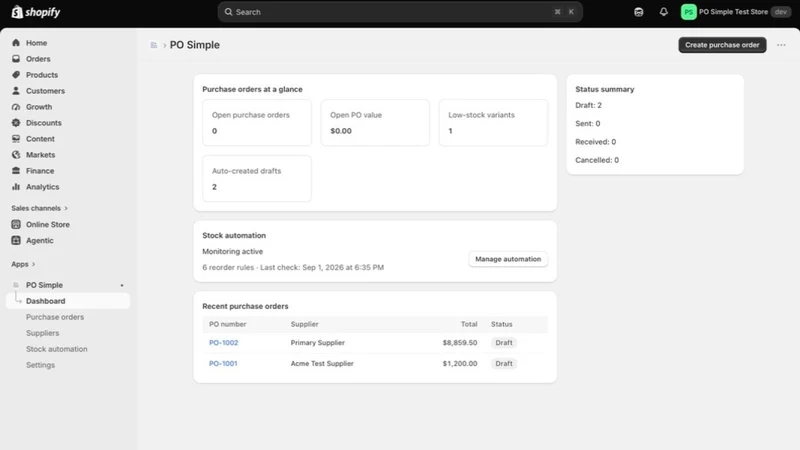Open the Purchase orders page

click(55, 317)
